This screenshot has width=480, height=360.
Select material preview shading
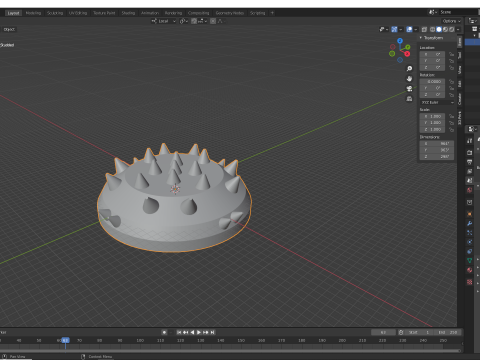pyautogui.click(x=445, y=29)
